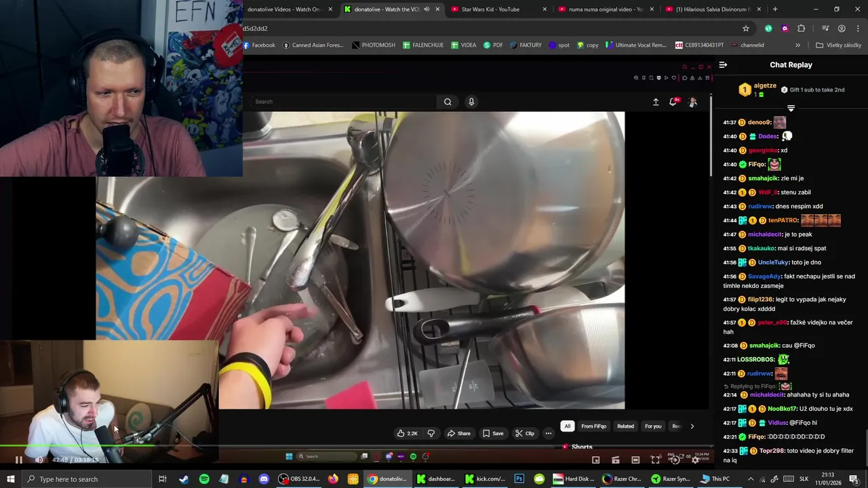Select the Related filter chip

(625, 426)
